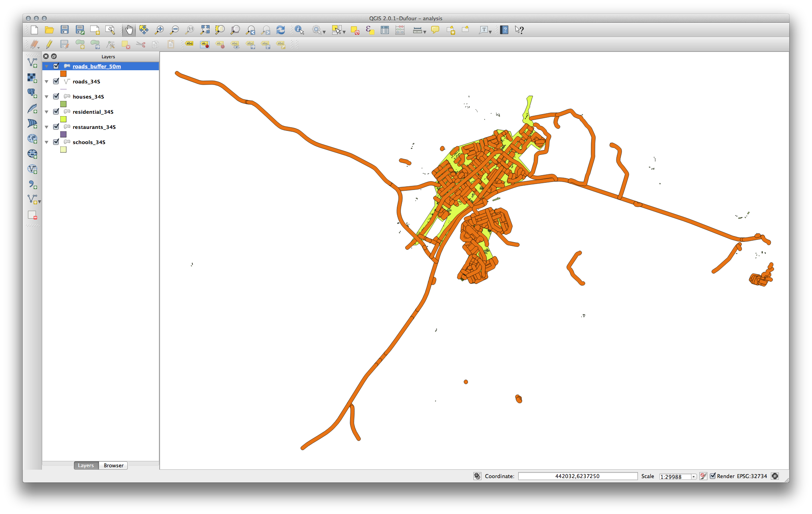The height and width of the screenshot is (514, 812).
Task: Toggle the Render checkbox in status bar
Action: click(x=713, y=476)
